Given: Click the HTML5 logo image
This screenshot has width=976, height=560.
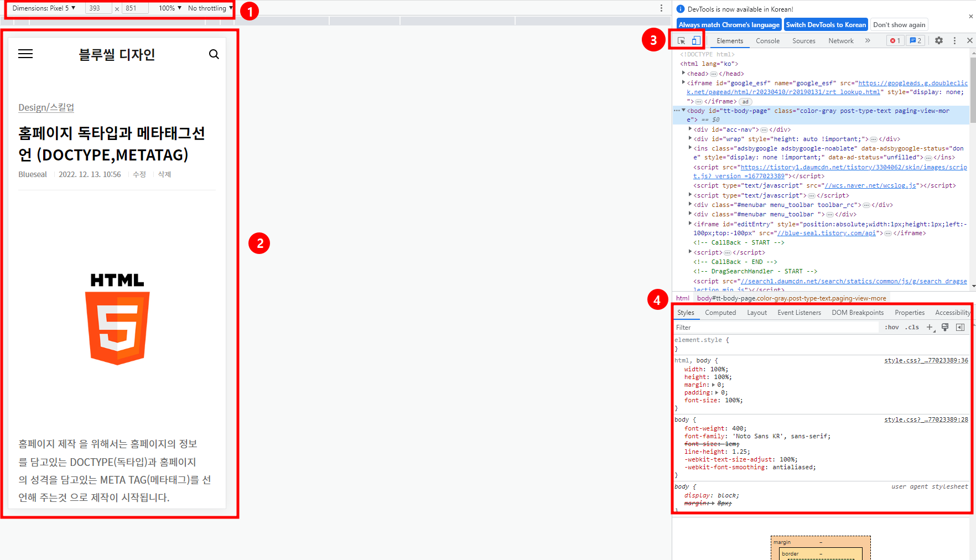Looking at the screenshot, I should [x=117, y=319].
